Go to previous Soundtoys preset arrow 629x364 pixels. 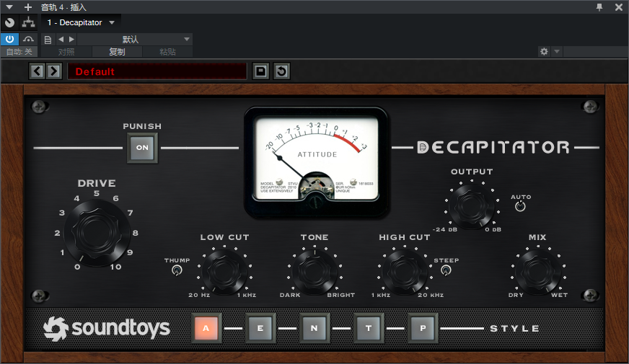pos(38,71)
